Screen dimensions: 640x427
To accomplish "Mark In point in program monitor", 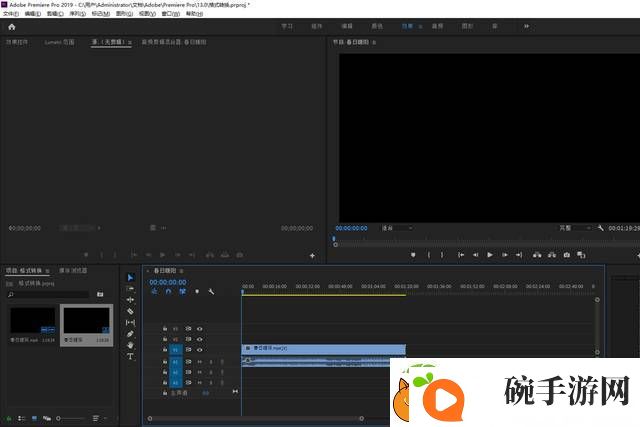I will coord(429,255).
